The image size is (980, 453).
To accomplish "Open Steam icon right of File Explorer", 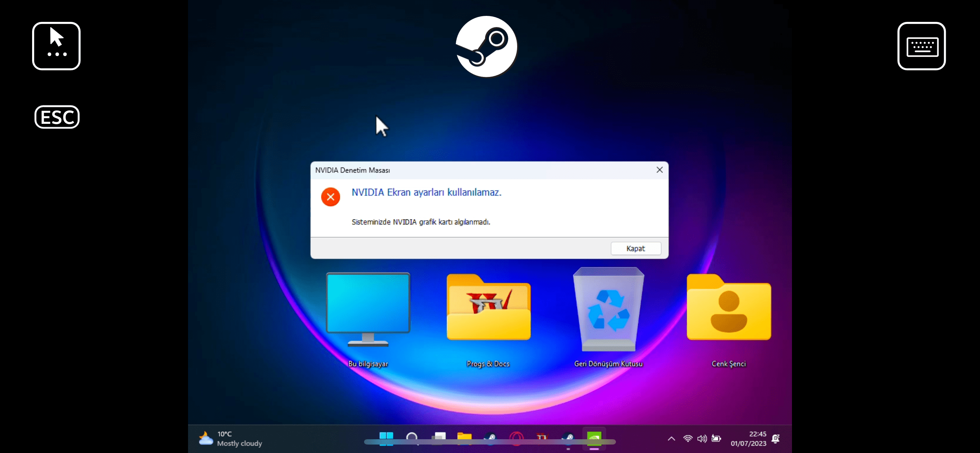I will coord(490,438).
